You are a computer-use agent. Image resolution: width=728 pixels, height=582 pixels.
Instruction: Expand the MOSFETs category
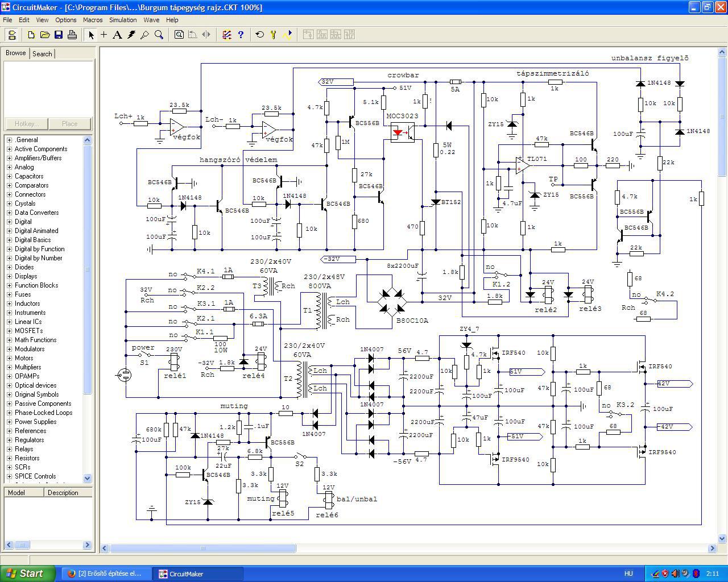9,331
